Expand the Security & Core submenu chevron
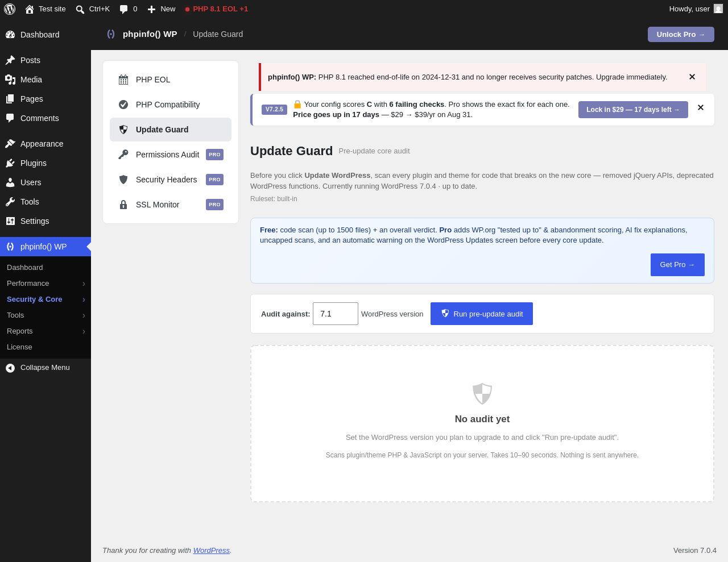 (x=84, y=299)
